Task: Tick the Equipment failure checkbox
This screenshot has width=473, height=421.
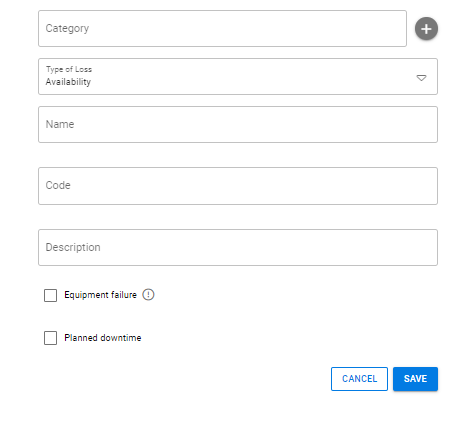Action: pyautogui.click(x=50, y=295)
